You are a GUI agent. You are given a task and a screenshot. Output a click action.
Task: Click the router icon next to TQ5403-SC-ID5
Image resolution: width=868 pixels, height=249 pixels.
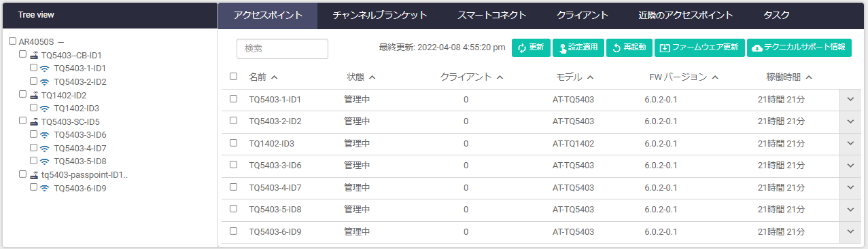tap(34, 122)
